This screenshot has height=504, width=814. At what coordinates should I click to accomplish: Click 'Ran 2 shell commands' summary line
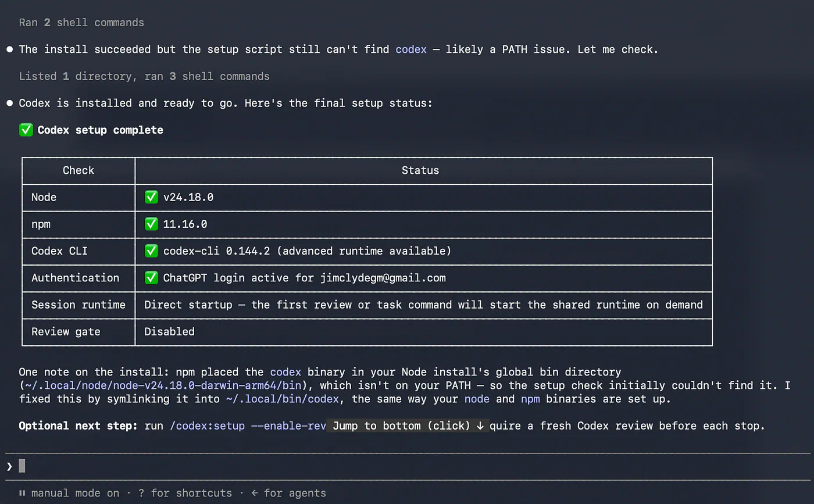click(81, 23)
